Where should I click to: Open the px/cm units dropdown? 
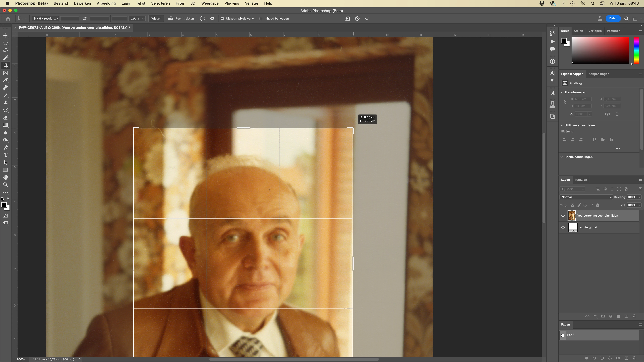pos(137,19)
